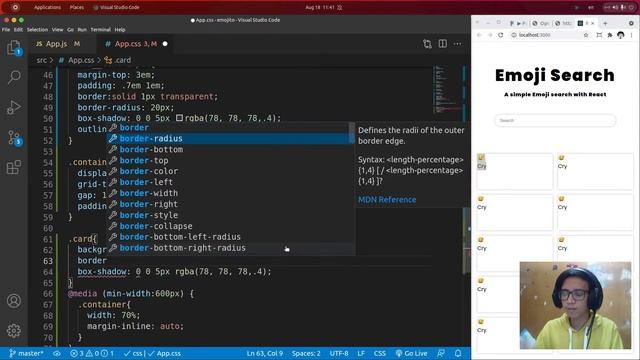This screenshot has width=640, height=360.
Task: Open the Extensions view
Action: (14, 167)
